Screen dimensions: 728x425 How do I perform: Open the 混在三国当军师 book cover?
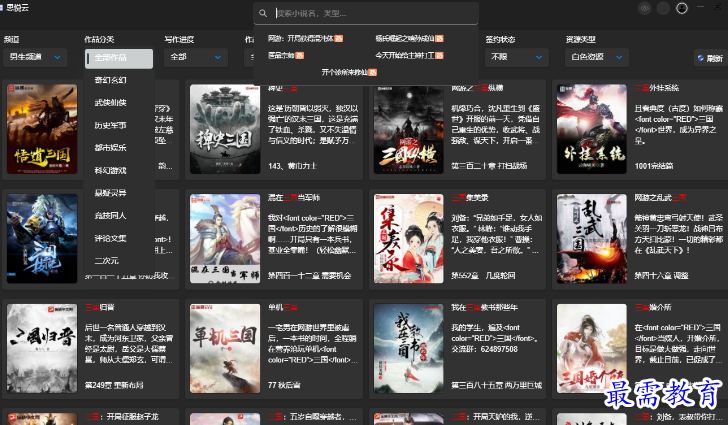[225, 239]
